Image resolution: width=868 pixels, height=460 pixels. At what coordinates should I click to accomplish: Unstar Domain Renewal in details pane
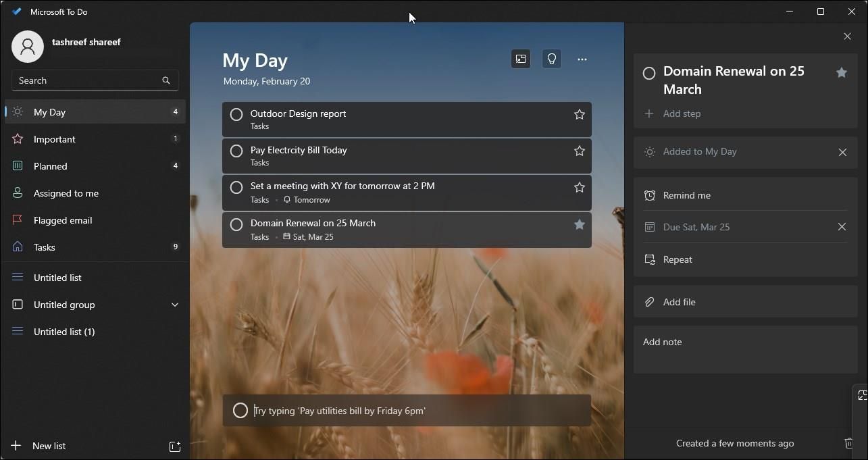pos(841,72)
